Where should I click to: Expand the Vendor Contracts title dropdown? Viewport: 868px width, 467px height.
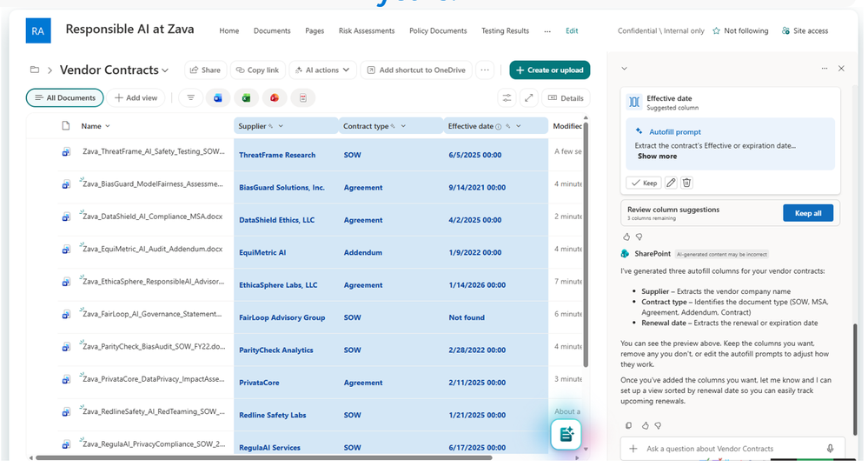(165, 70)
